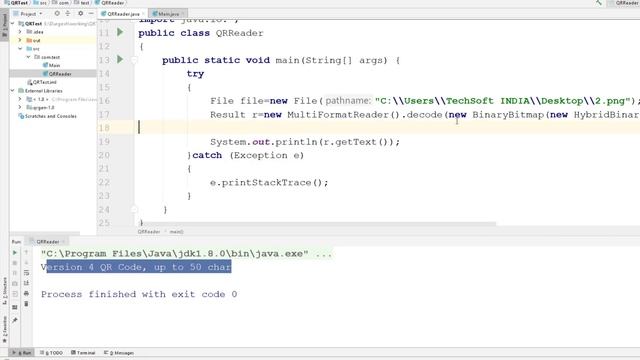
Task: Expand the qrgen-1.0 library
Action: pos(20,107)
